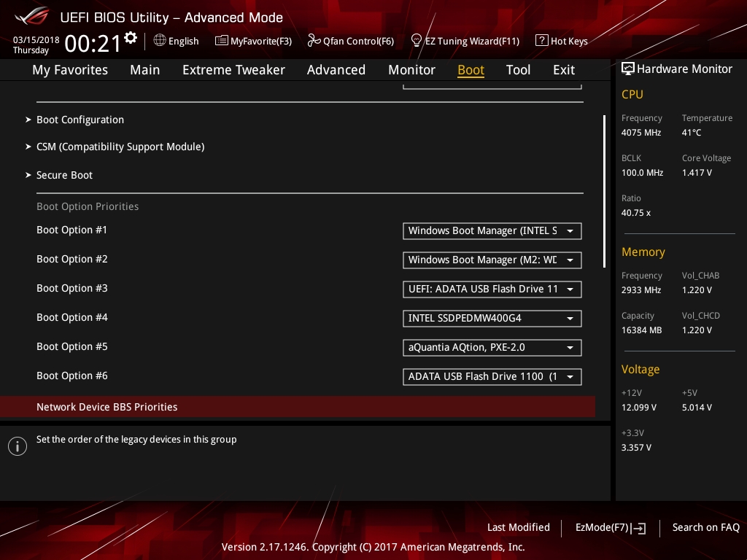747x560 pixels.
Task: Change language via English label
Action: (183, 42)
